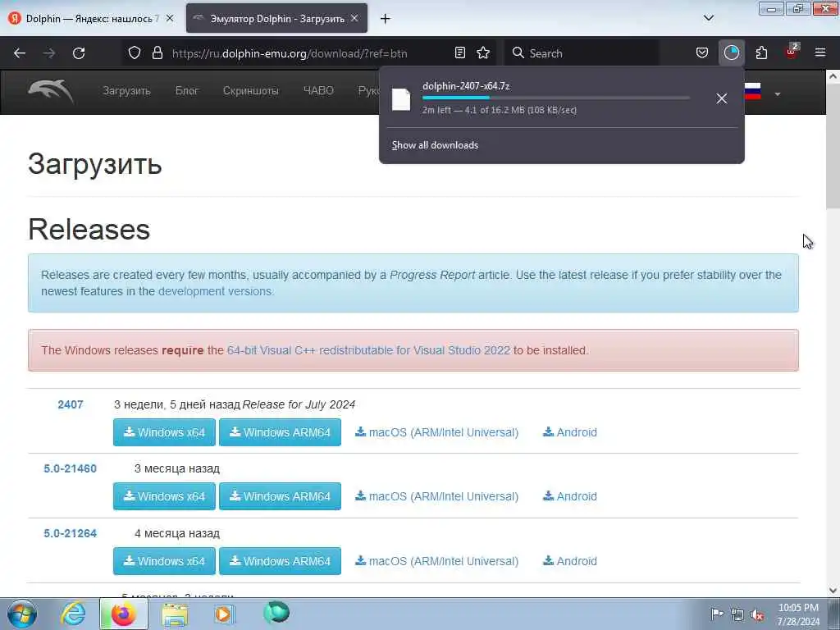Open the extensions puzzle icon
840x630 pixels.
coord(761,53)
